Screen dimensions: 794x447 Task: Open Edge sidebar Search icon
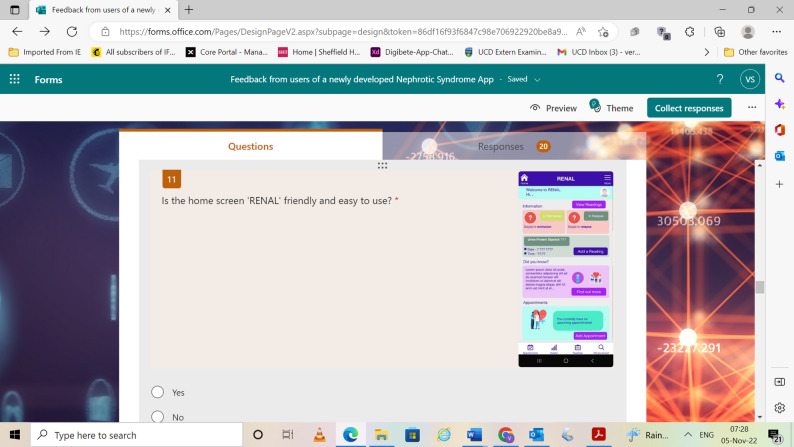(779, 78)
